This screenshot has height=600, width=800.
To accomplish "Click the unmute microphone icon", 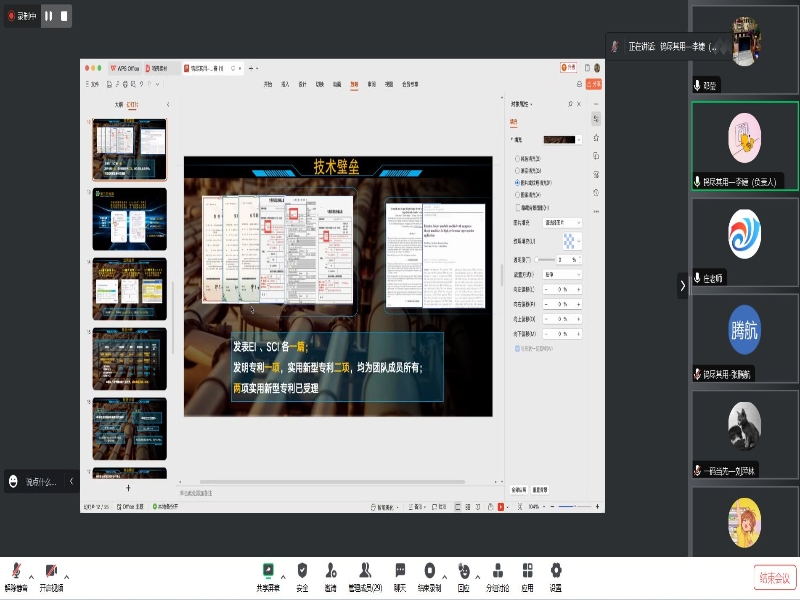I will (x=16, y=571).
